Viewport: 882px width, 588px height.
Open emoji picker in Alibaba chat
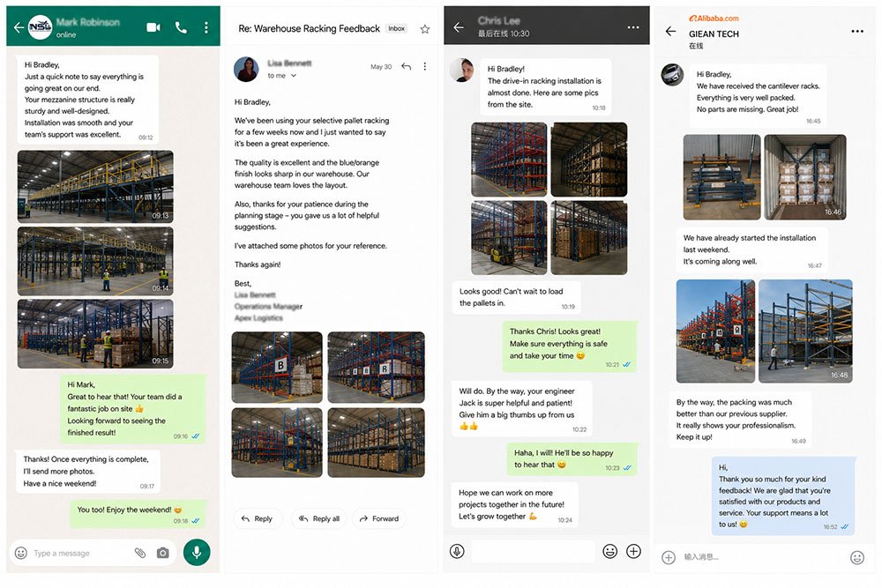click(x=857, y=557)
